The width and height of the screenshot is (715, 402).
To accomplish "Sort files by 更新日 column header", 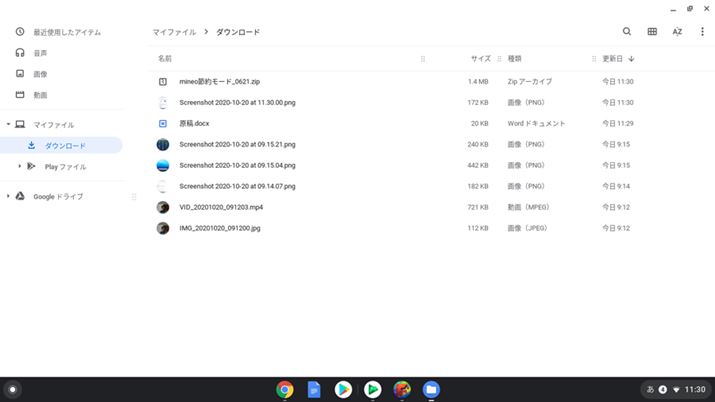I will coord(612,59).
